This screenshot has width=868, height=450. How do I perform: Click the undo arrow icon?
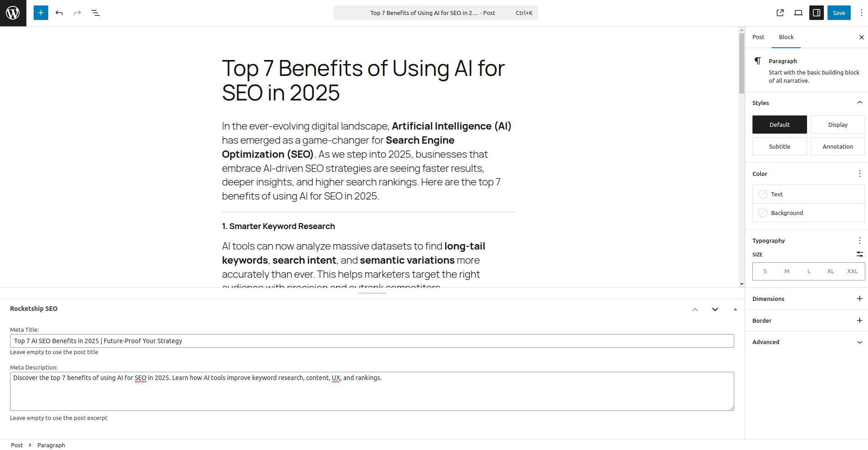coord(59,13)
